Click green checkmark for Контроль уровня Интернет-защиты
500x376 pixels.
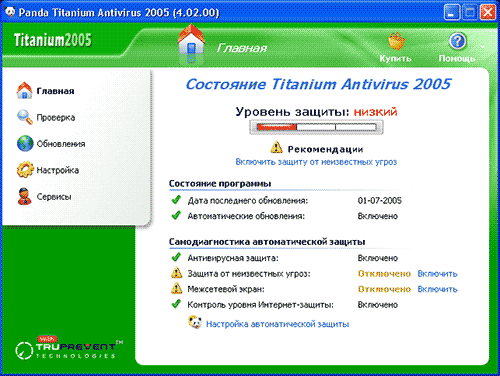click(176, 304)
